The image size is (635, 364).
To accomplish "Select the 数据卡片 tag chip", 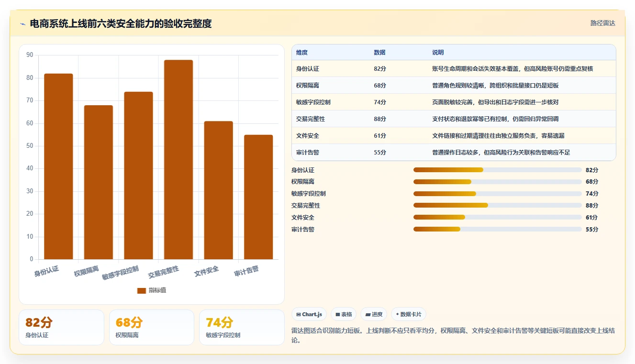I will (x=409, y=314).
